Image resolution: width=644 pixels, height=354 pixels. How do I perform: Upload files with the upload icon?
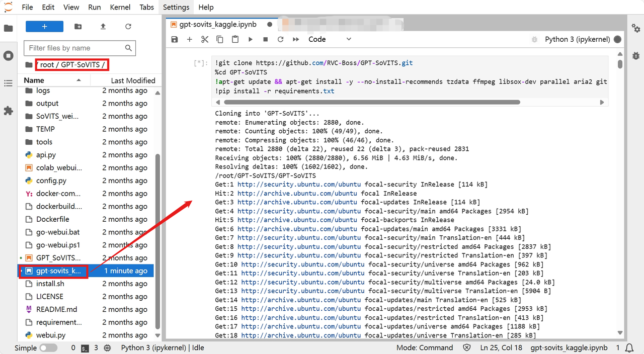tap(103, 27)
